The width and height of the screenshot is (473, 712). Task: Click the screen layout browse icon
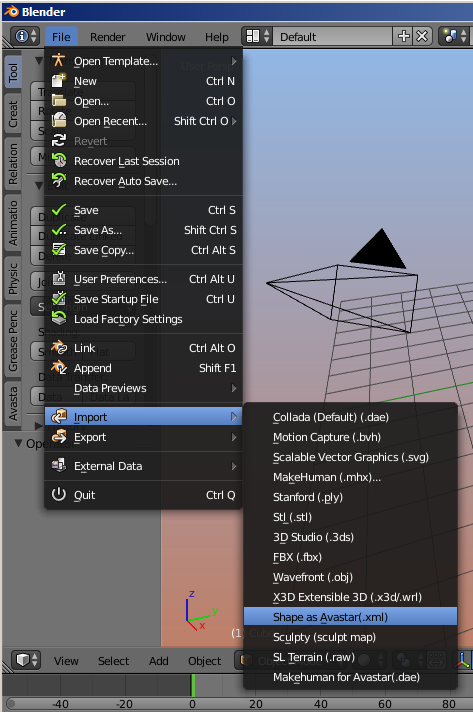(257, 36)
